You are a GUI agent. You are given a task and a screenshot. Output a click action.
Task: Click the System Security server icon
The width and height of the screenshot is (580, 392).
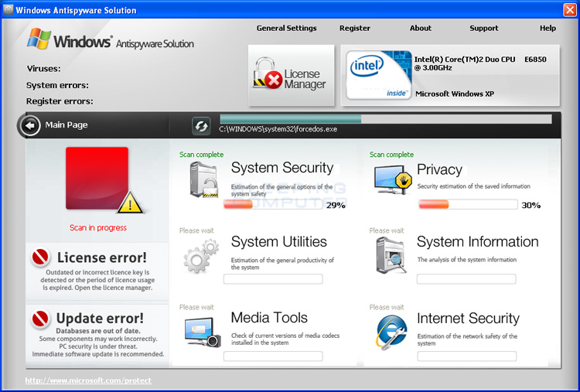click(204, 180)
